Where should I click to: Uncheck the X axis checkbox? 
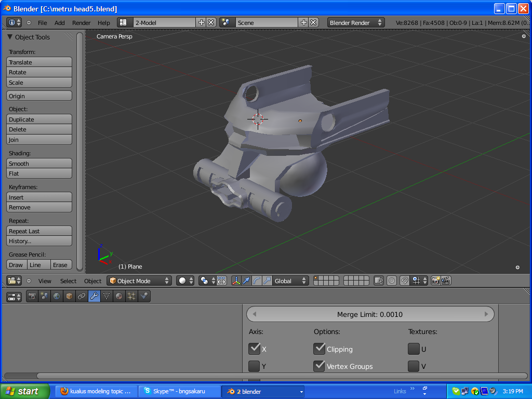[254, 349]
